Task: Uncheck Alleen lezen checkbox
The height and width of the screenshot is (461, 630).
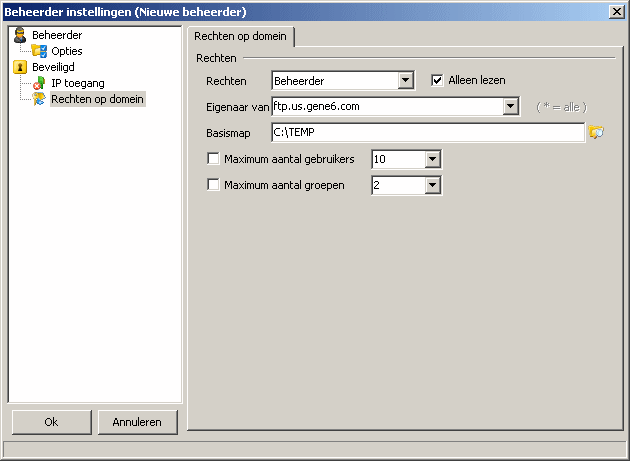Action: pos(437,80)
